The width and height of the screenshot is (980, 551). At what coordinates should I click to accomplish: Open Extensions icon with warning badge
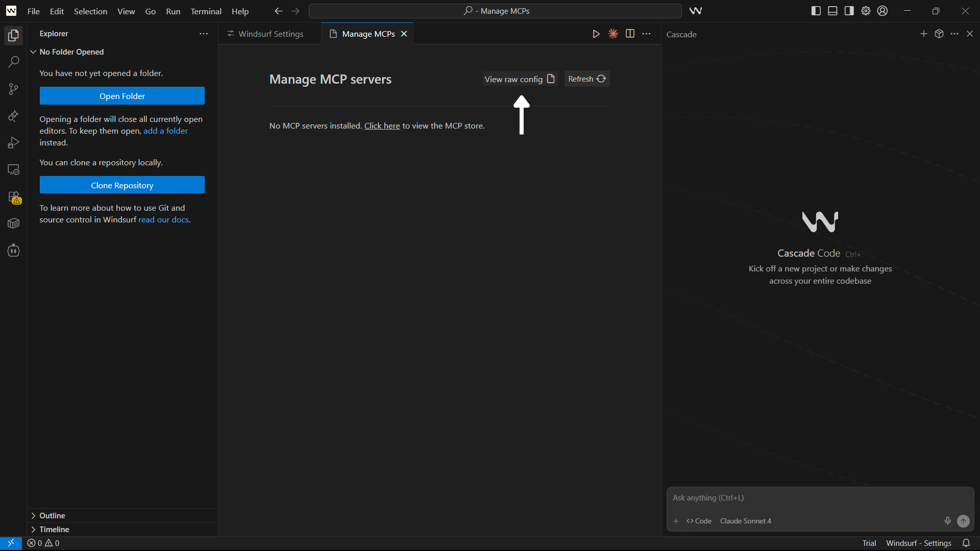[14, 197]
